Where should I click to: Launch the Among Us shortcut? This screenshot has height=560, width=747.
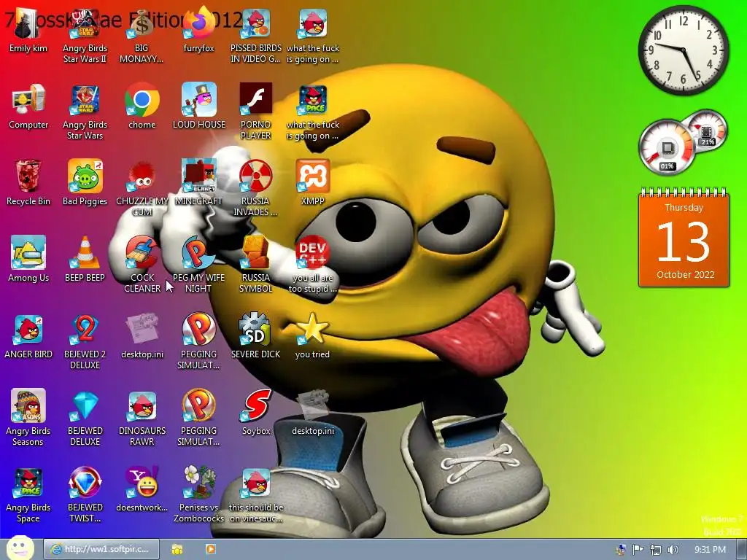[28, 260]
